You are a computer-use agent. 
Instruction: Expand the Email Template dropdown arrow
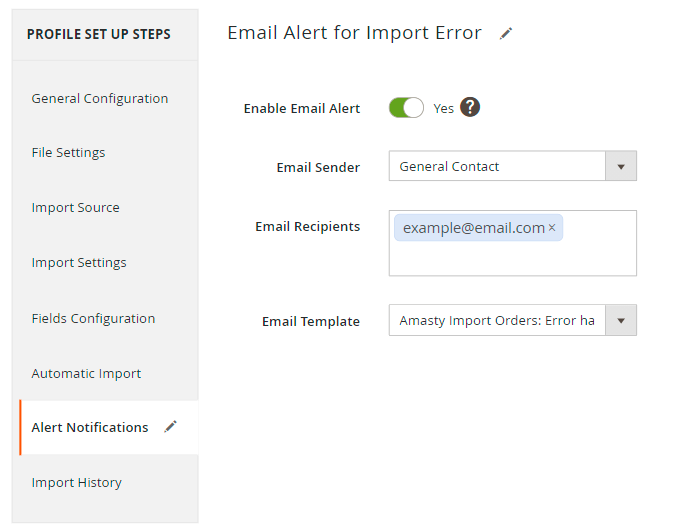[x=621, y=321]
